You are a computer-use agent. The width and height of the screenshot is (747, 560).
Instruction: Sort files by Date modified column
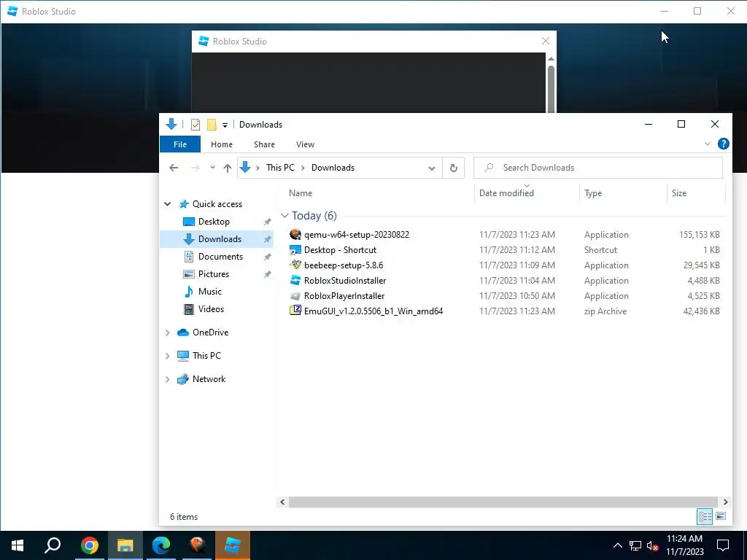point(506,192)
